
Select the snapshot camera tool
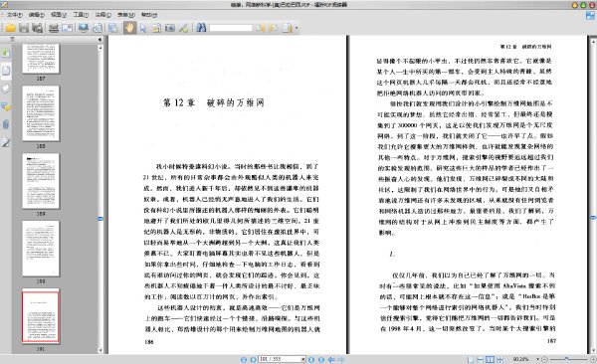pyautogui.click(x=170, y=28)
